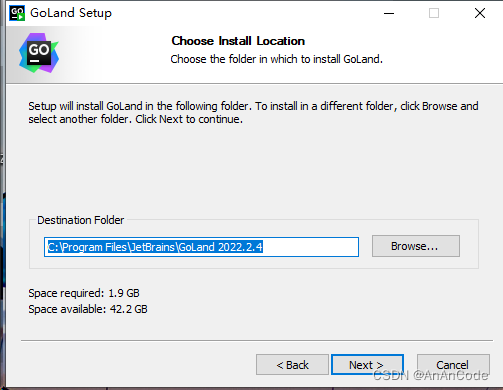Viewport: 503px width, 390px height.
Task: Focus the Destination Folder path field
Action: (x=201, y=247)
